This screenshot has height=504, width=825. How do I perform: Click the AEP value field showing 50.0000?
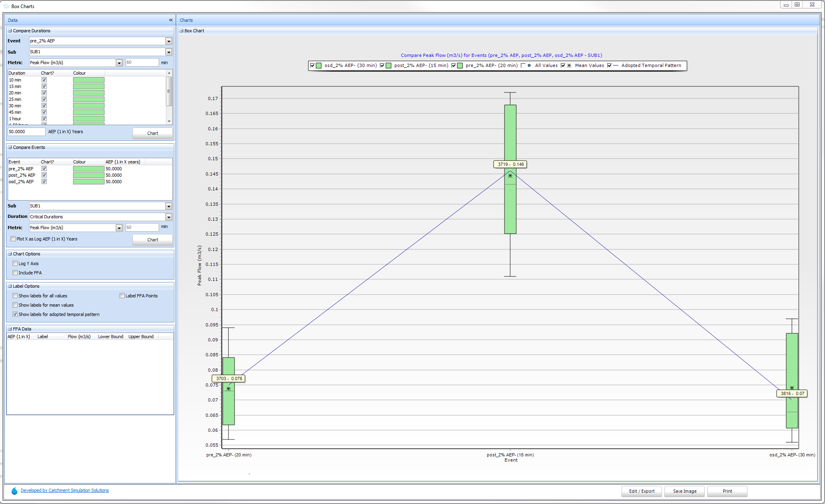tap(26, 132)
